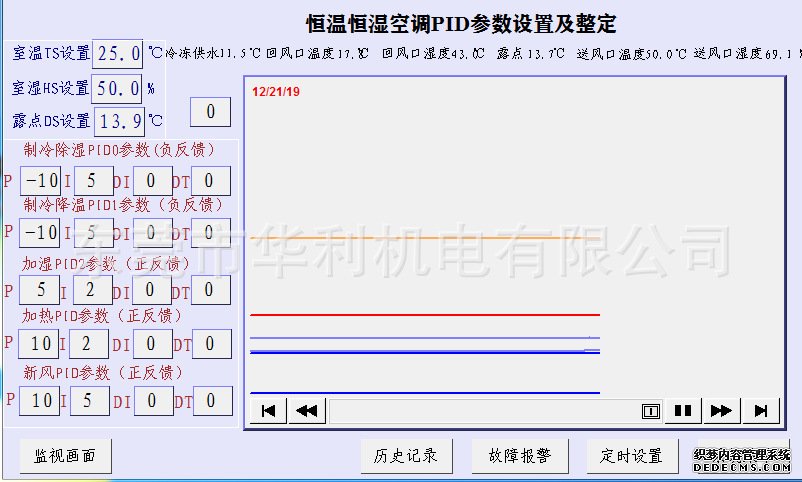Screen dimensions: 802x482
Task: Select the I field of 加湿PID2 parameters
Action: pyautogui.click(x=91, y=290)
